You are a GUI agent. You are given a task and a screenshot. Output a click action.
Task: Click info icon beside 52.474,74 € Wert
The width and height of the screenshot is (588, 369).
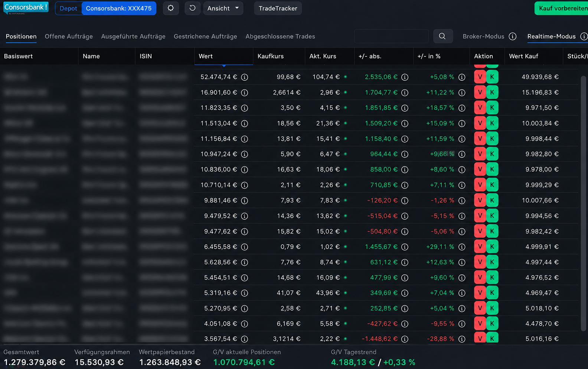[x=245, y=77]
